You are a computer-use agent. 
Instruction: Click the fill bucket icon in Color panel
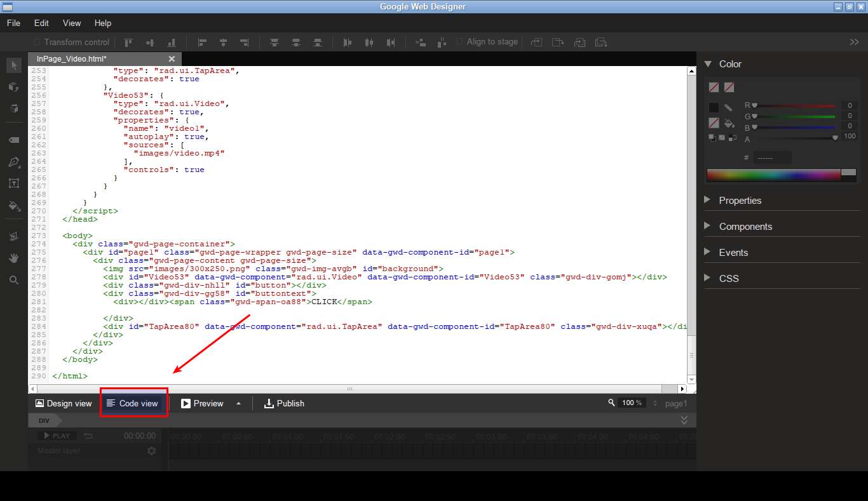pyautogui.click(x=729, y=123)
